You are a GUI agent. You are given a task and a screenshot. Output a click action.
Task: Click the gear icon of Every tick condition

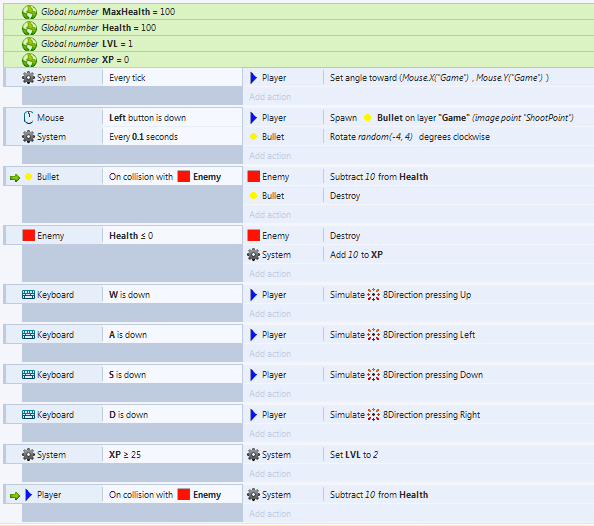click(x=28, y=78)
